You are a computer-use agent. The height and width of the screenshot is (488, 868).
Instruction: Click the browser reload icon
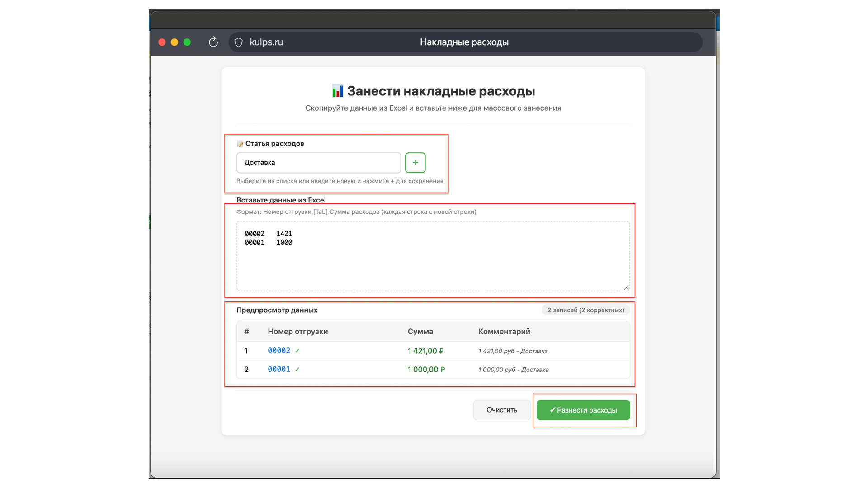point(213,42)
